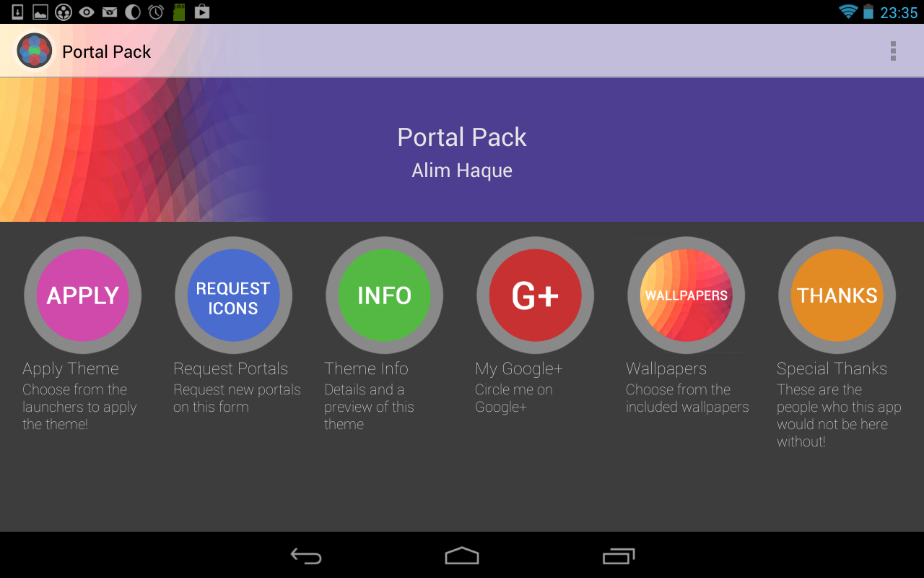Screen dimensions: 924x578
Task: Tap the film reel notification icon
Action: pos(64,12)
